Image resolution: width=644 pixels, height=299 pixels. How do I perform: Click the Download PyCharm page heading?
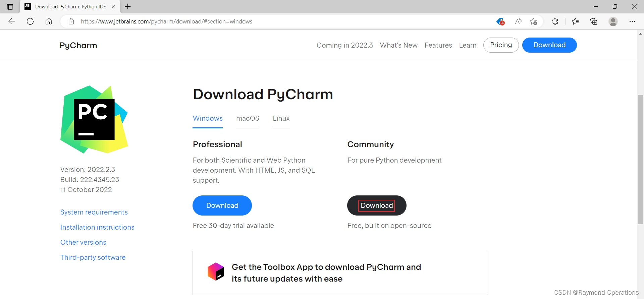[x=263, y=95]
